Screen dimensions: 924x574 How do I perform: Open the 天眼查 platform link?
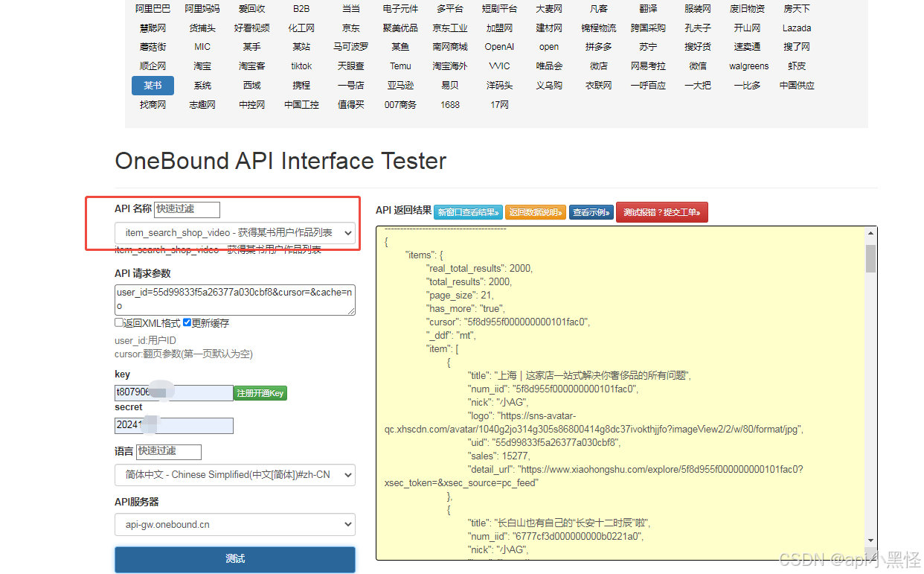click(351, 66)
